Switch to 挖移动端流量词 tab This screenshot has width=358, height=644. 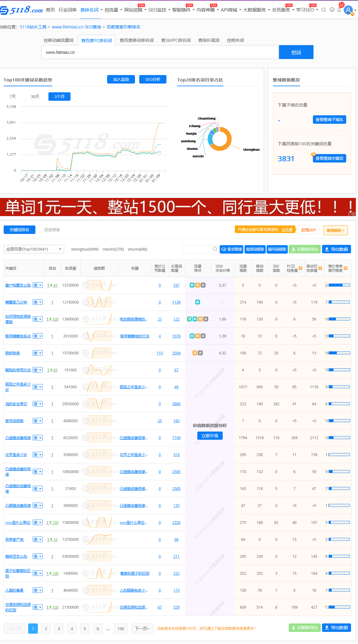pos(58,40)
